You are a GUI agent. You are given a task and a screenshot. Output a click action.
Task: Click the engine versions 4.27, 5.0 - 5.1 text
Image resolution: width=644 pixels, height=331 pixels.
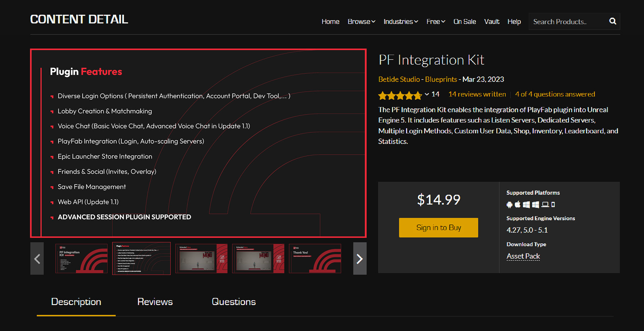[527, 230]
